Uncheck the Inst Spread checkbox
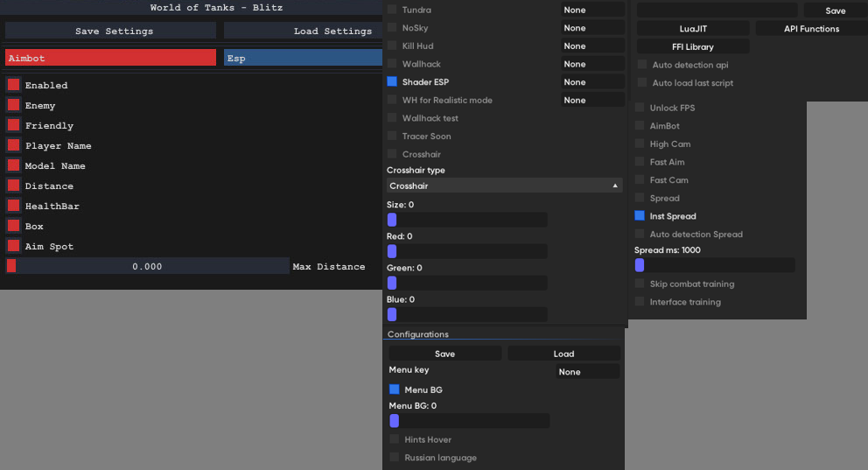This screenshot has height=470, width=868. pyautogui.click(x=640, y=215)
